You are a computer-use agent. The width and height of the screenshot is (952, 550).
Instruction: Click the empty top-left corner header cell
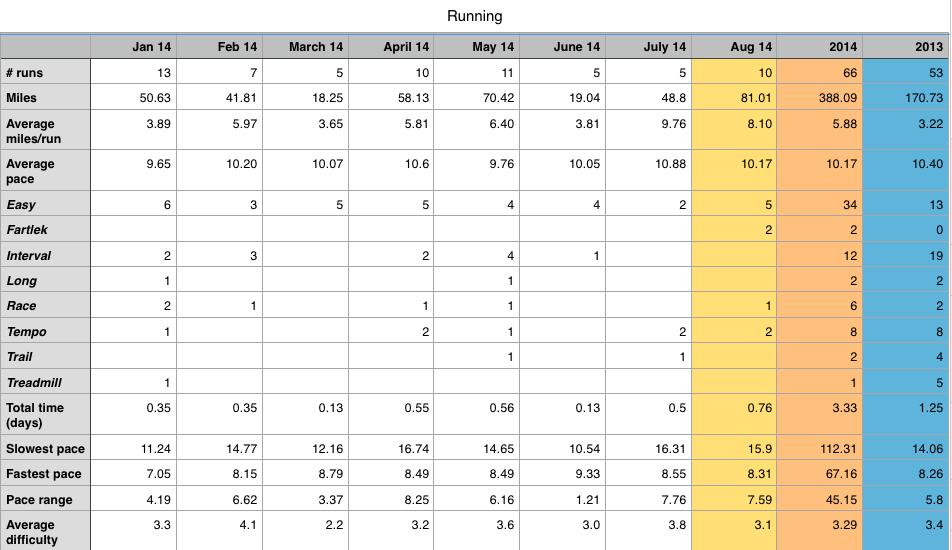click(46, 47)
